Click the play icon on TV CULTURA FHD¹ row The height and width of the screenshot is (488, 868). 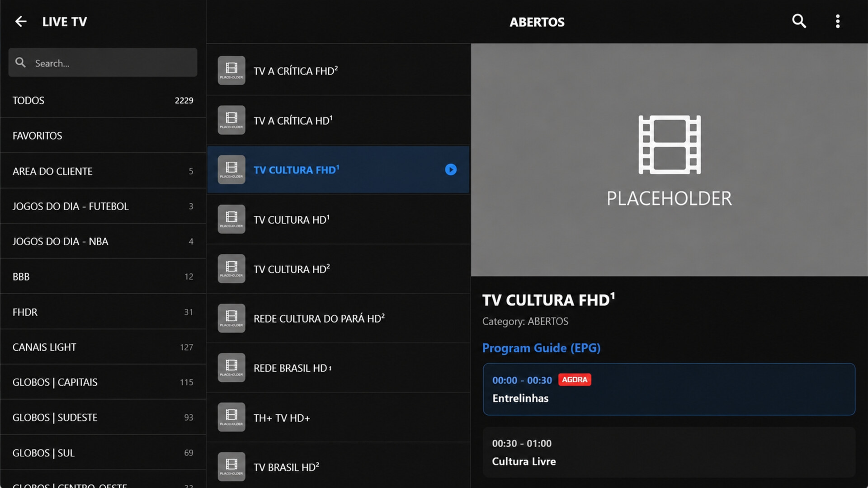(451, 169)
